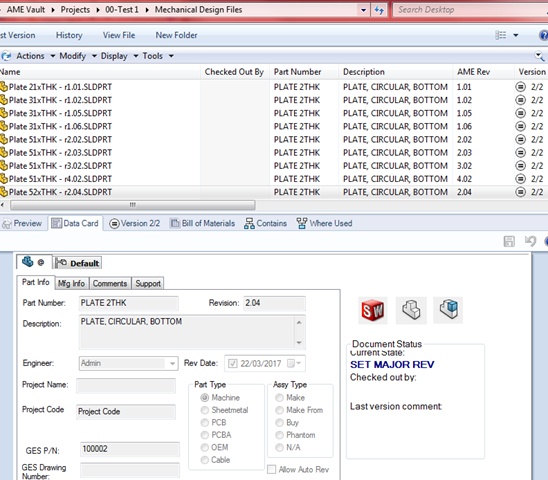Click the save data card icon
This screenshot has width=548, height=480.
[509, 241]
